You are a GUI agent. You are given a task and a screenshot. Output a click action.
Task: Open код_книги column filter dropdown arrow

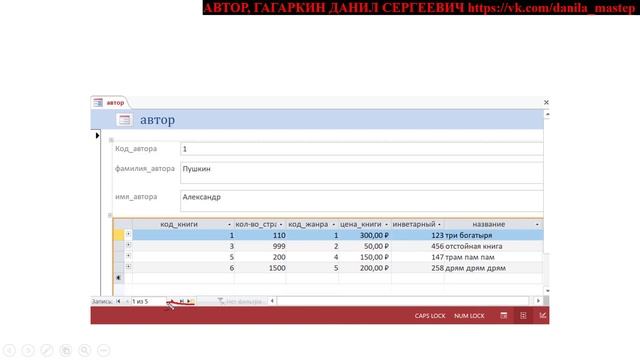click(229, 224)
